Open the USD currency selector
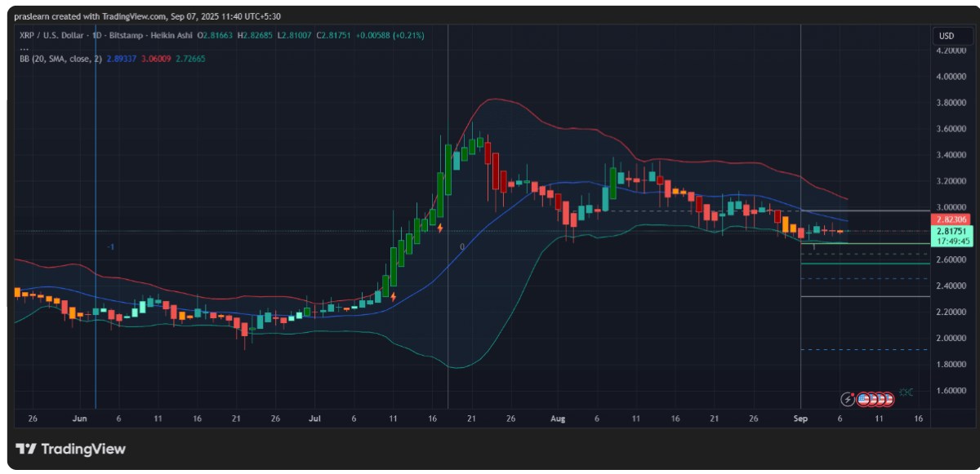Viewport: 980px width, 474px height. pos(951,36)
